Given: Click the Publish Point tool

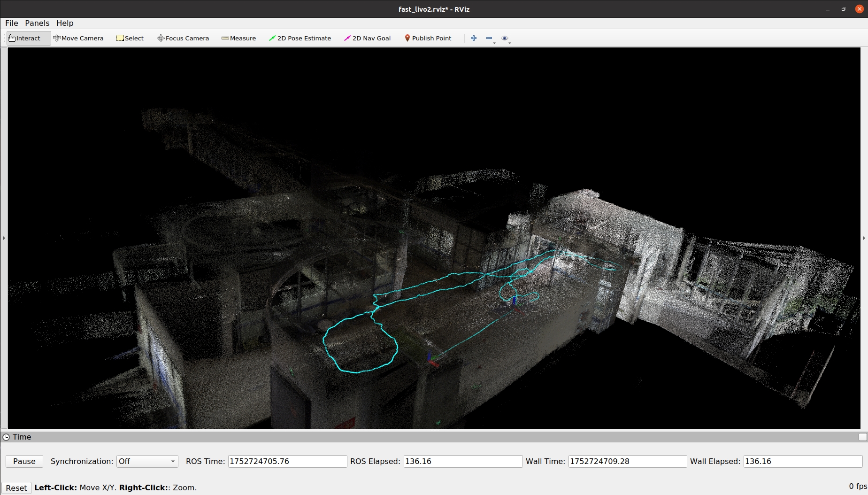Looking at the screenshot, I should [428, 38].
